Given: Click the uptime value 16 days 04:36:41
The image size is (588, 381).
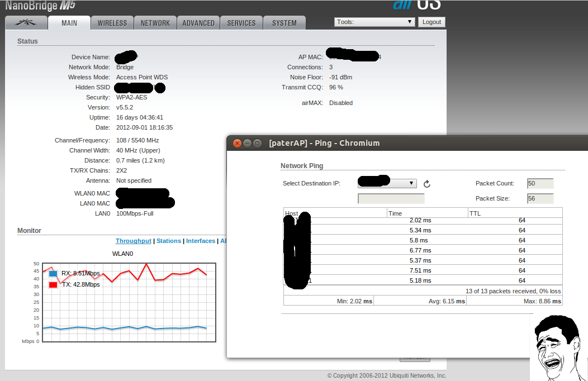Looking at the screenshot, I should pyautogui.click(x=140, y=118).
